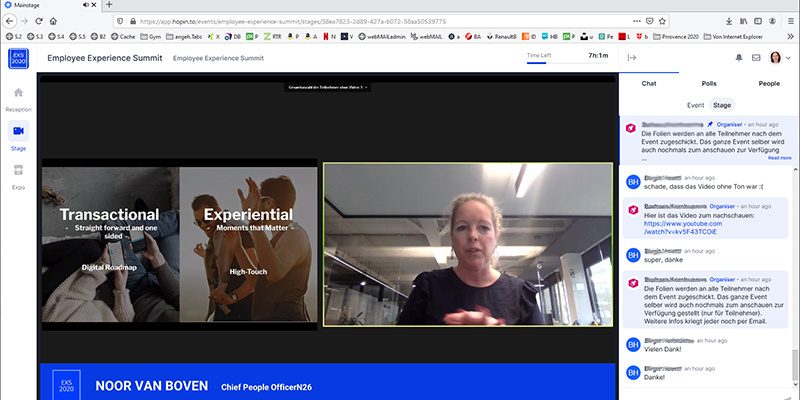Show more bookmarks with the double chevron
Image resolution: width=800 pixels, height=400 pixels.
791,36
